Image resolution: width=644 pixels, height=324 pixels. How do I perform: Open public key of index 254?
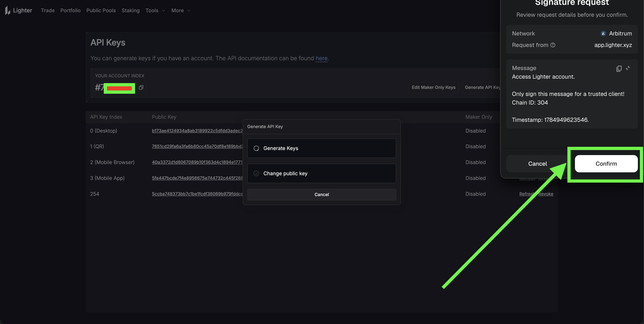(x=197, y=194)
